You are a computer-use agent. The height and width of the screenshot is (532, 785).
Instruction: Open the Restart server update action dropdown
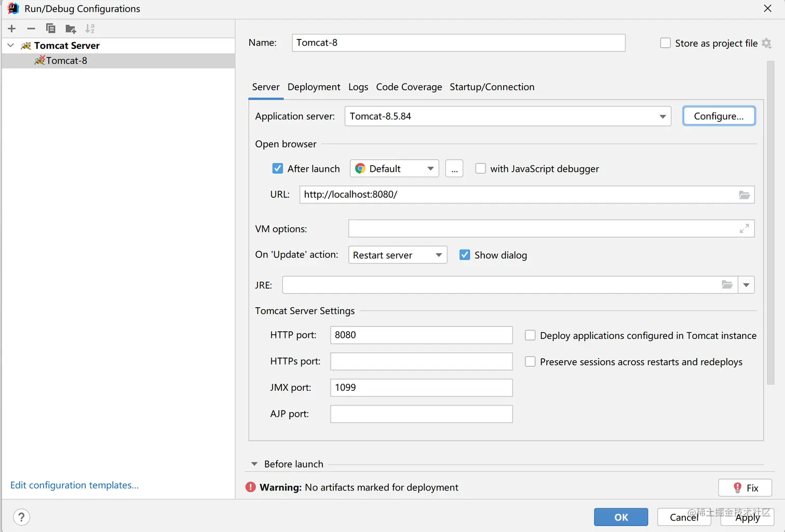(398, 255)
